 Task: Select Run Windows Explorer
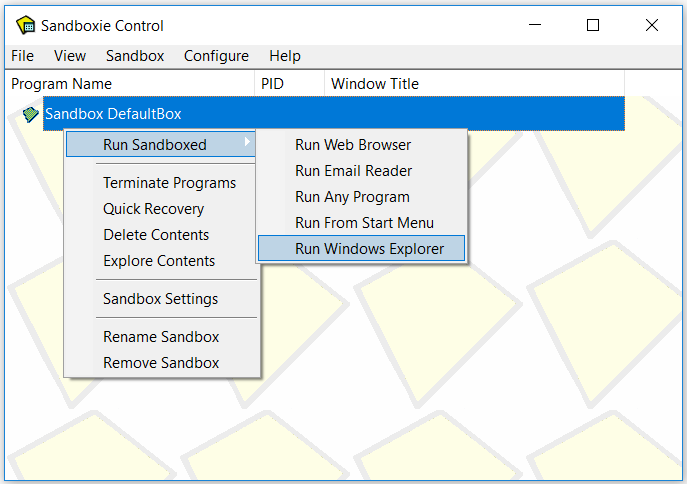pyautogui.click(x=361, y=249)
